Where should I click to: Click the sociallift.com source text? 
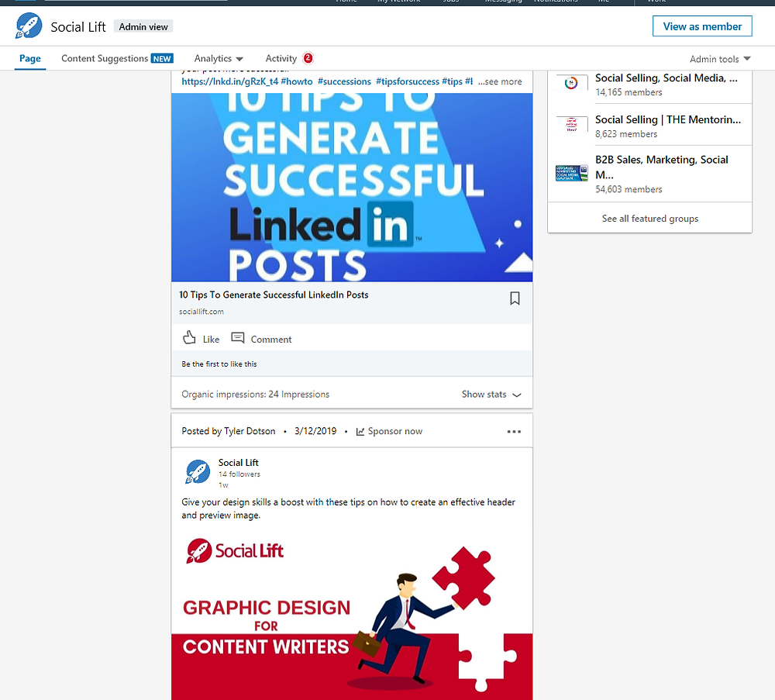click(x=201, y=312)
